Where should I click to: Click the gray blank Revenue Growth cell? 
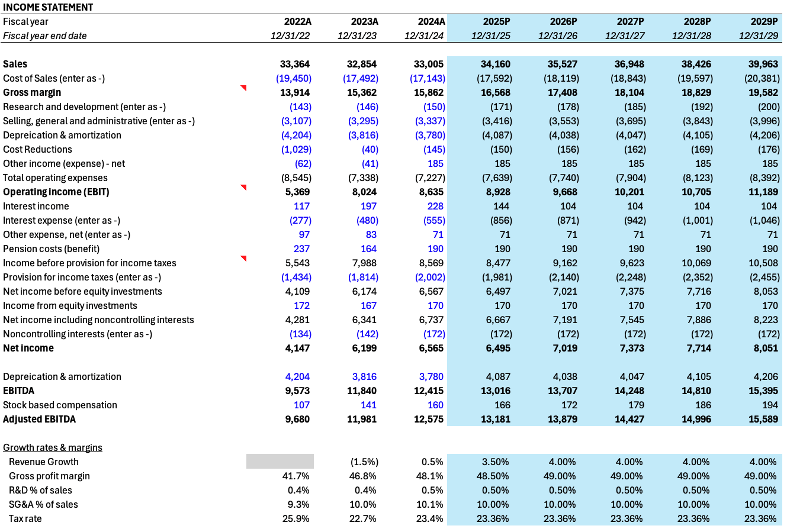pos(279,462)
